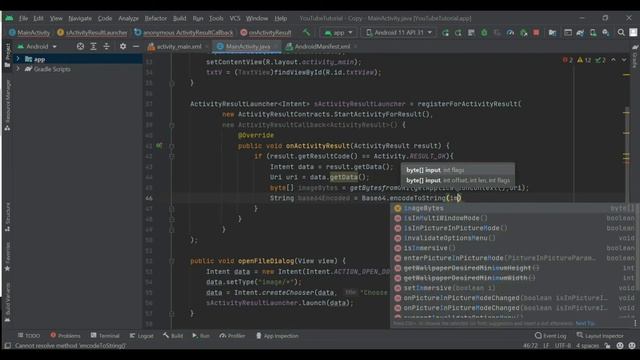Choose isInPictureInPictureMode() completion suggestion

tap(514, 228)
